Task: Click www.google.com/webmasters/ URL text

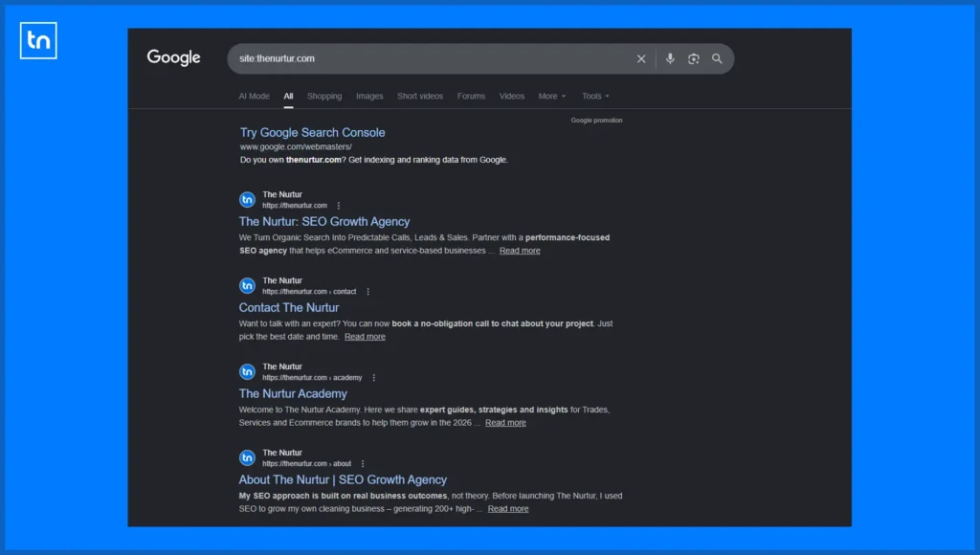Action: [296, 146]
